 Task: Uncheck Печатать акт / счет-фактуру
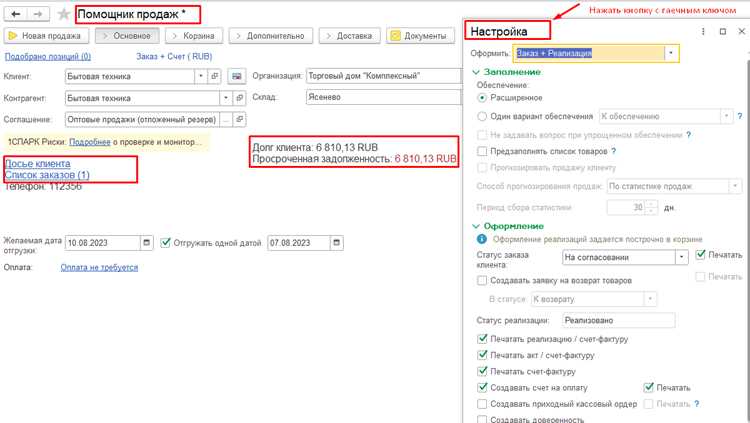[x=482, y=355]
